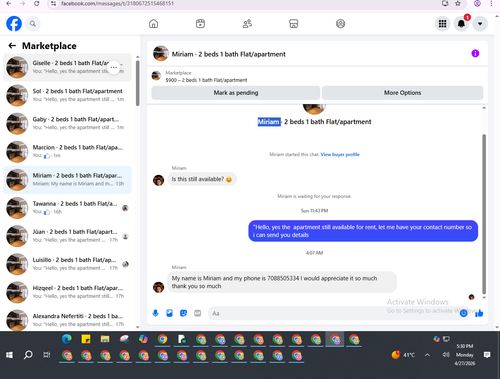This screenshot has height=379, width=500.
Task: Open the Windows Start menu
Action: click(x=9, y=355)
